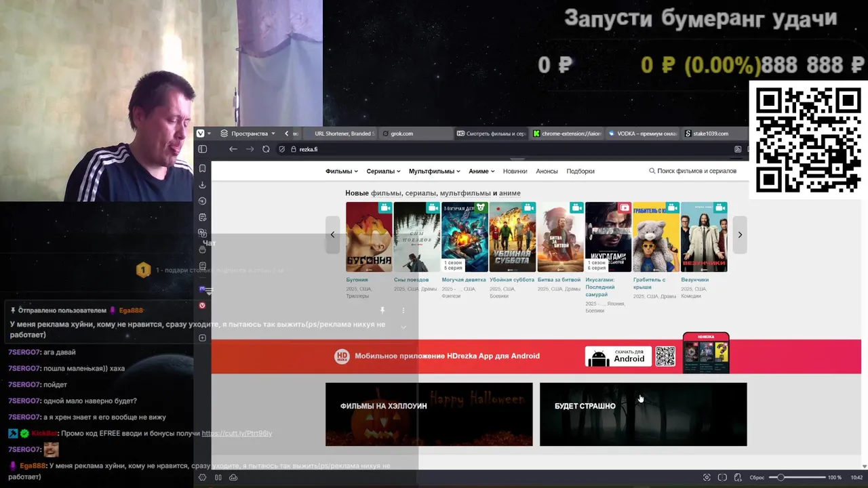Expand the Фильмы menu
The image size is (868, 488).
click(341, 171)
